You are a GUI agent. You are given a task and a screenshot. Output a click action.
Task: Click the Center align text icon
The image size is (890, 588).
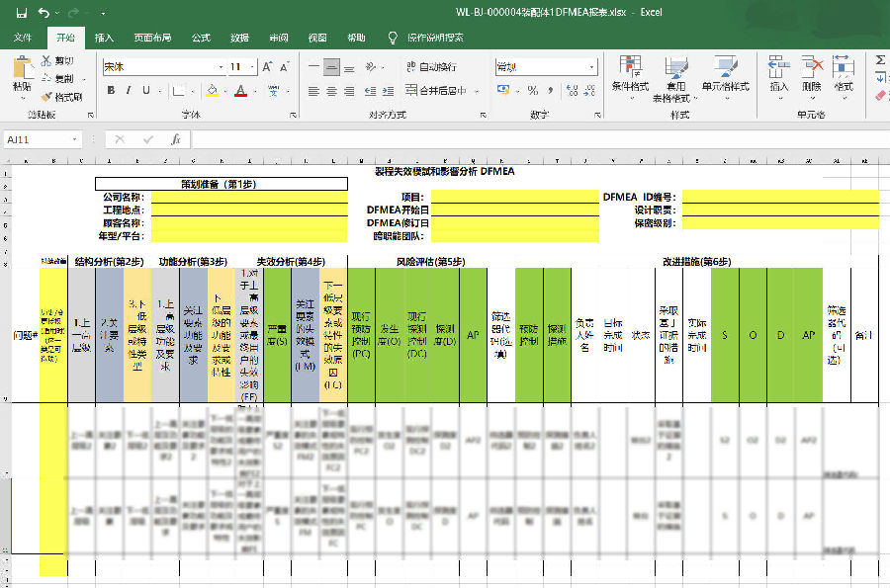click(332, 91)
